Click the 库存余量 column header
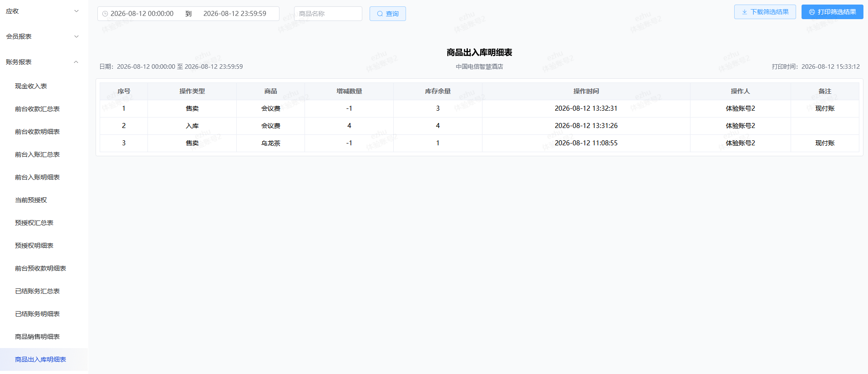Viewport: 868px width, 374px height. [438, 91]
